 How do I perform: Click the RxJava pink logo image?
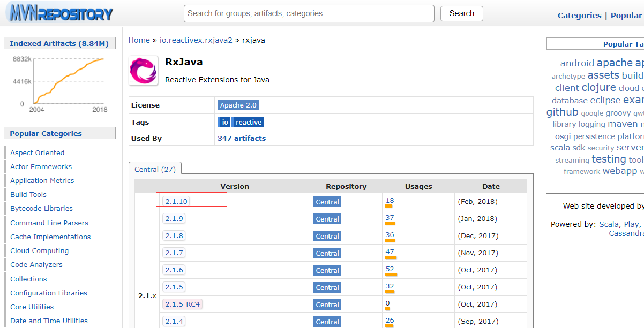(144, 71)
